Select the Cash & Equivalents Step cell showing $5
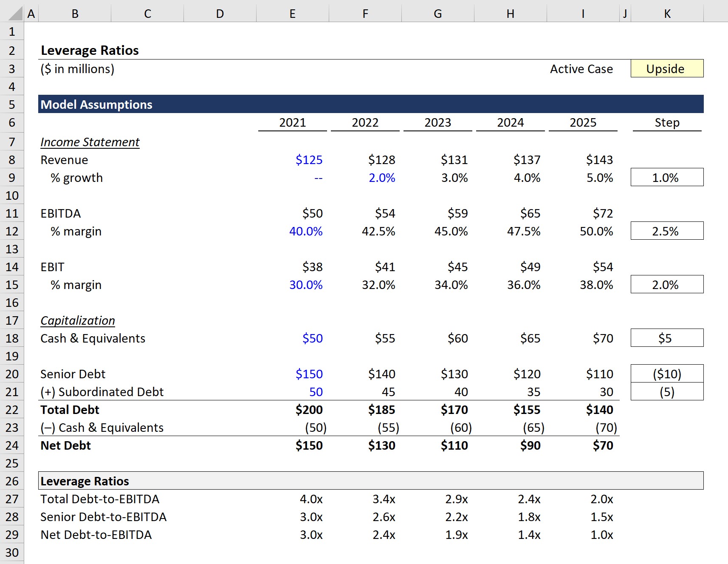Screen dimensions: 728x564 coord(666,338)
